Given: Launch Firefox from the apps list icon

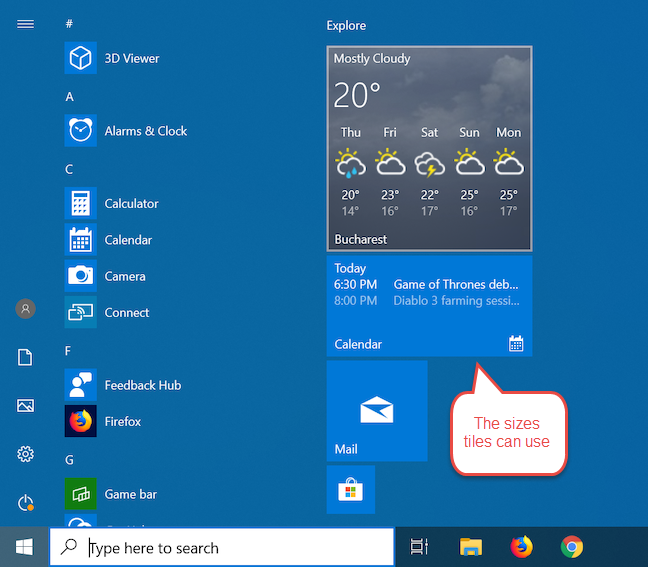Looking at the screenshot, I should point(81,421).
